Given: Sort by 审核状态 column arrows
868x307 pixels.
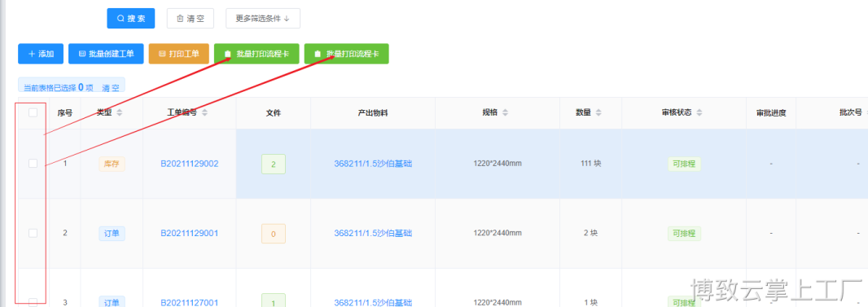Looking at the screenshot, I should pyautogui.click(x=699, y=113).
